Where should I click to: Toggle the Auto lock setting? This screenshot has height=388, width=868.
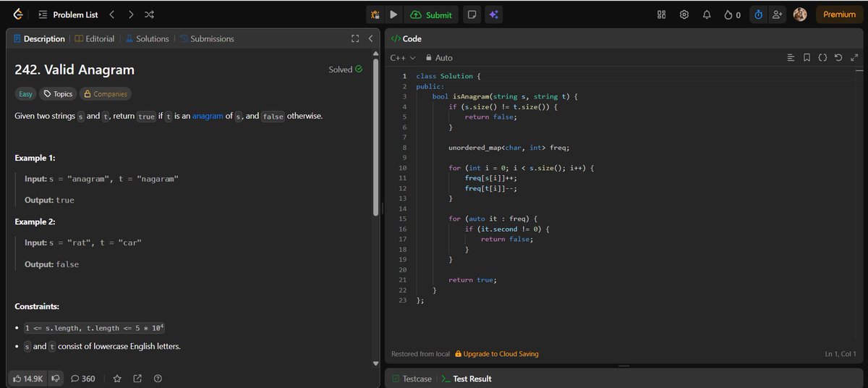[439, 57]
